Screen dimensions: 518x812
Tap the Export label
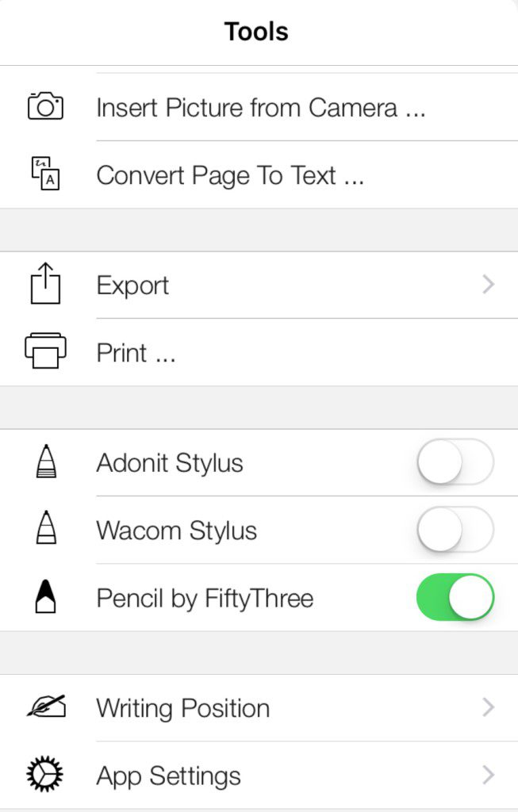132,285
